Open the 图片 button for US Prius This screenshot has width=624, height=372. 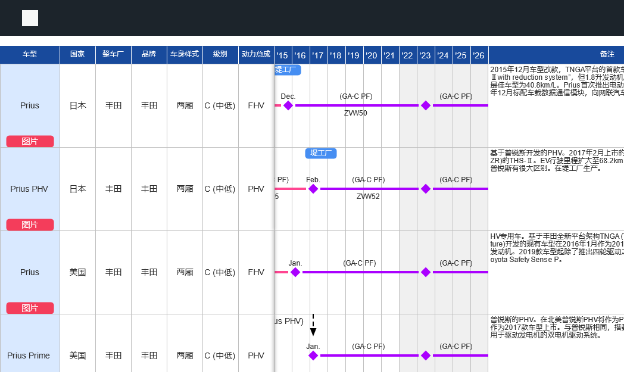[30, 308]
